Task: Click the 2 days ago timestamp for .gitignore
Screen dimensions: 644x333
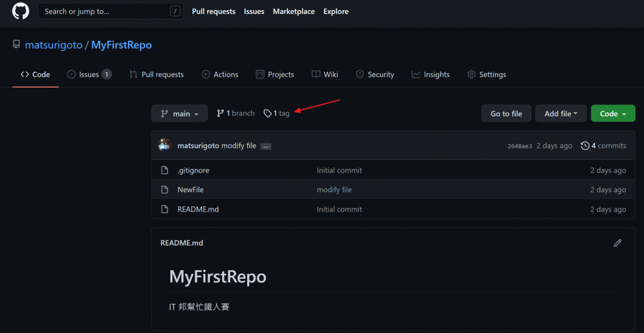Action: click(x=608, y=170)
